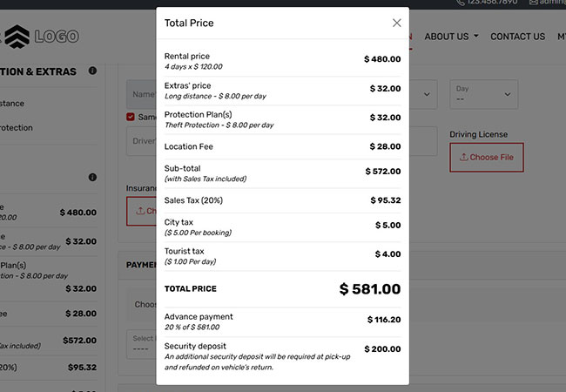Click the phone icon in top bar
Screen dimensions: 566x392
(x=461, y=2)
